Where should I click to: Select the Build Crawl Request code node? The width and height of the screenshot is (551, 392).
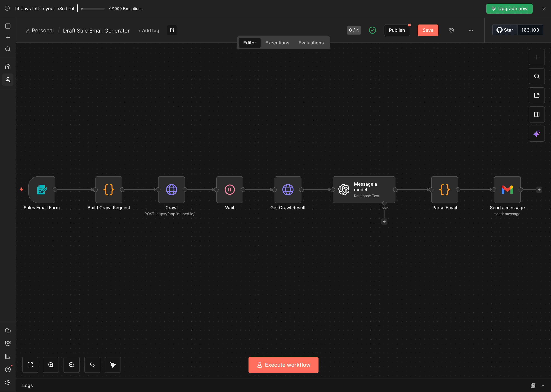109,189
